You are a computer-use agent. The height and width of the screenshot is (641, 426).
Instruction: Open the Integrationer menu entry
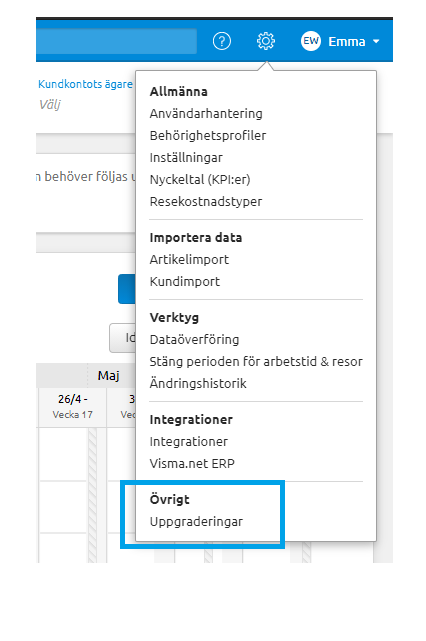(188, 442)
